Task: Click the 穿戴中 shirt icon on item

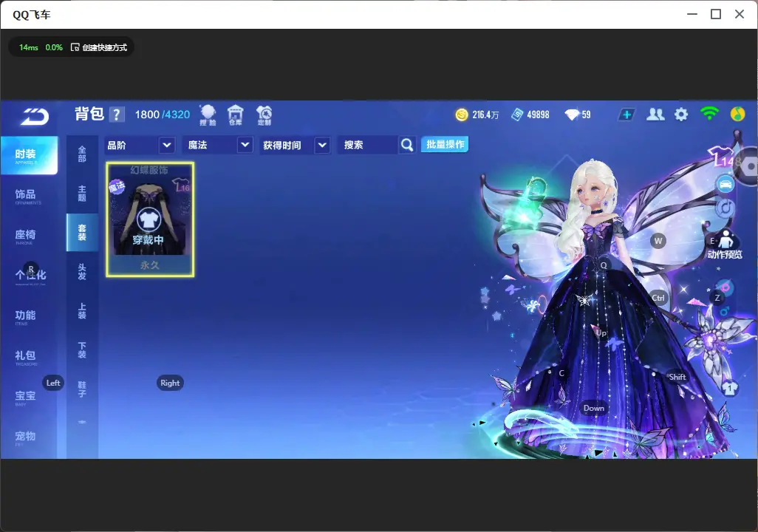Action: 148,220
